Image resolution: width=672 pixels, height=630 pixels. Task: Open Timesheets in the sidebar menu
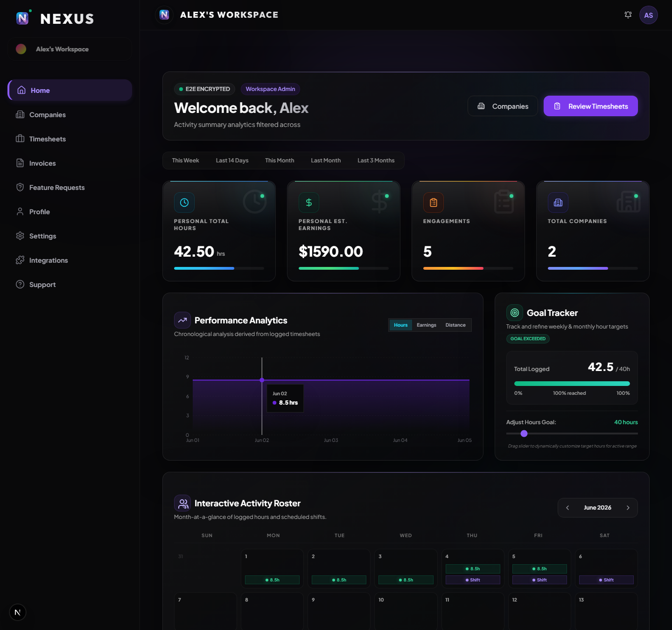tap(70, 139)
